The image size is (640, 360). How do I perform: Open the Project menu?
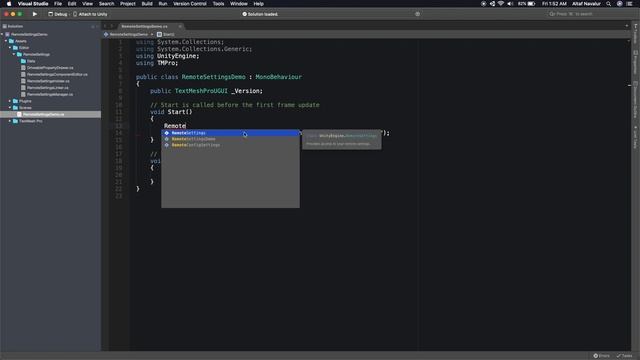(128, 4)
